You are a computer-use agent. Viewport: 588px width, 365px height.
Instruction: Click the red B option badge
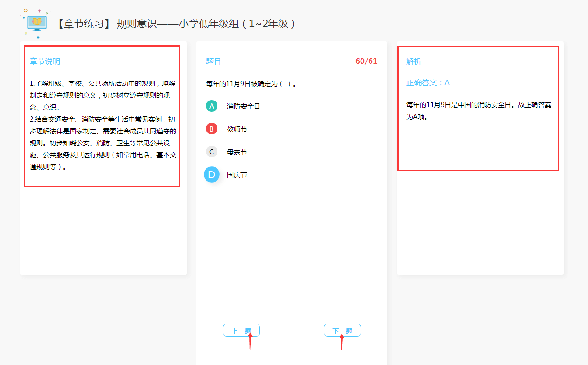click(x=211, y=128)
